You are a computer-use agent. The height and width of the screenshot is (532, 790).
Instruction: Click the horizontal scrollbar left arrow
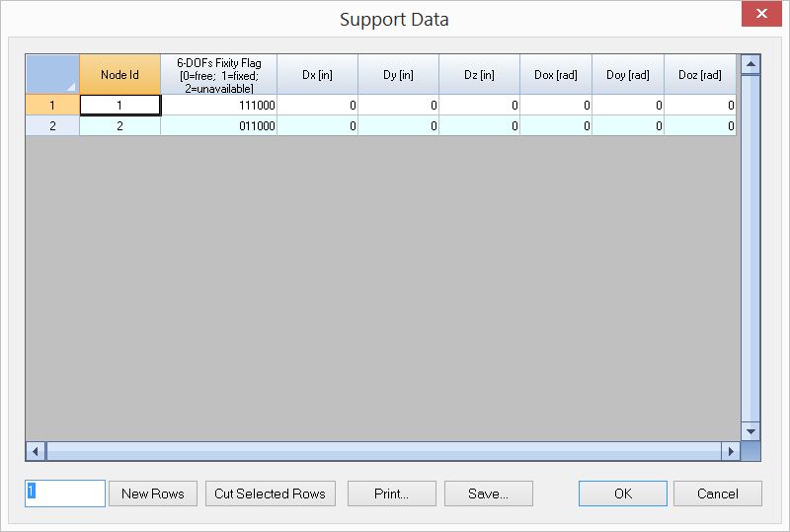point(36,451)
